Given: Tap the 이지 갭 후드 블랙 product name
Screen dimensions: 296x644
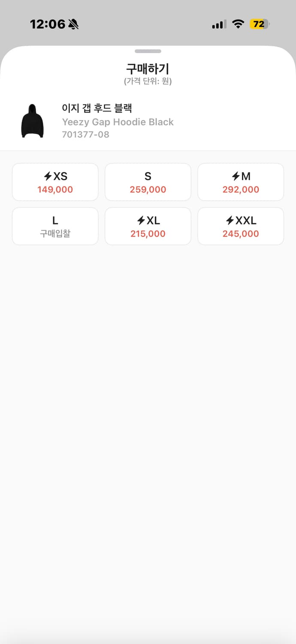Looking at the screenshot, I should click(97, 108).
